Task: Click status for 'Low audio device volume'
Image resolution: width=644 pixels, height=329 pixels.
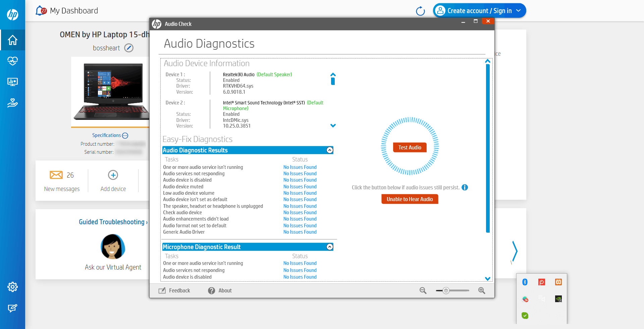Action: pos(300,193)
